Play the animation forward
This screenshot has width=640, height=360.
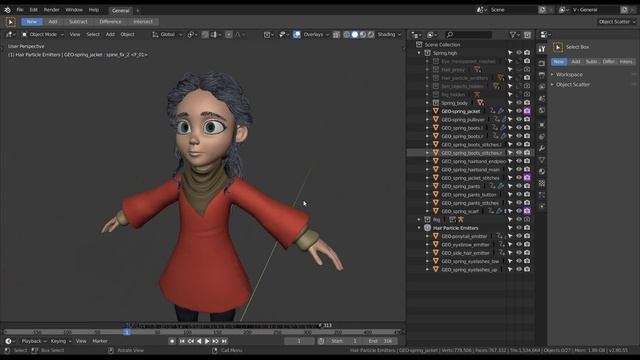click(x=207, y=341)
